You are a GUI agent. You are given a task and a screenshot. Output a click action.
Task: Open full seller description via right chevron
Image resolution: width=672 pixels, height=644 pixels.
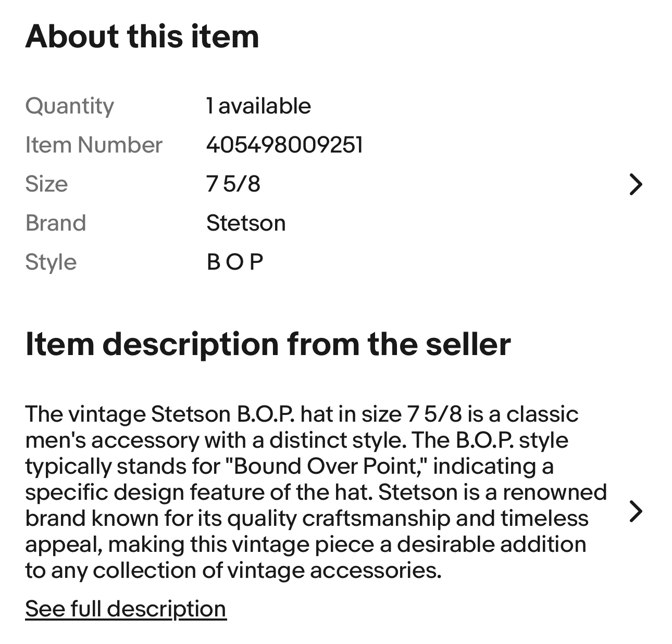click(x=636, y=511)
